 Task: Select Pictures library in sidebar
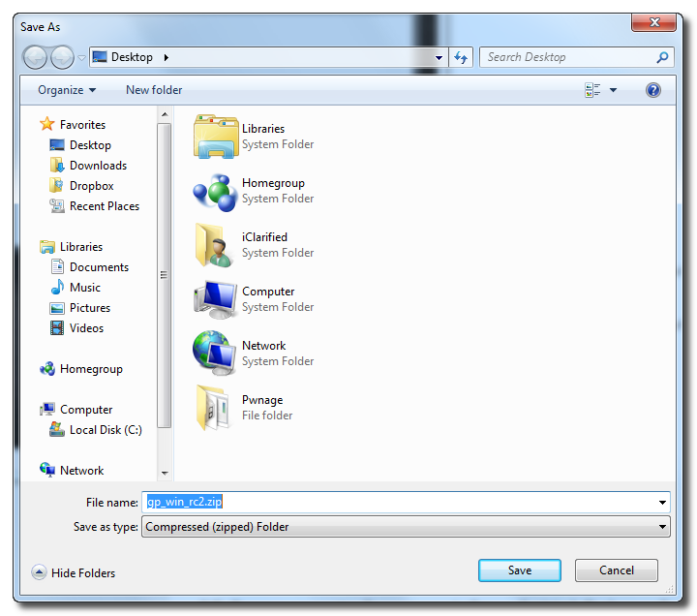pos(90,308)
